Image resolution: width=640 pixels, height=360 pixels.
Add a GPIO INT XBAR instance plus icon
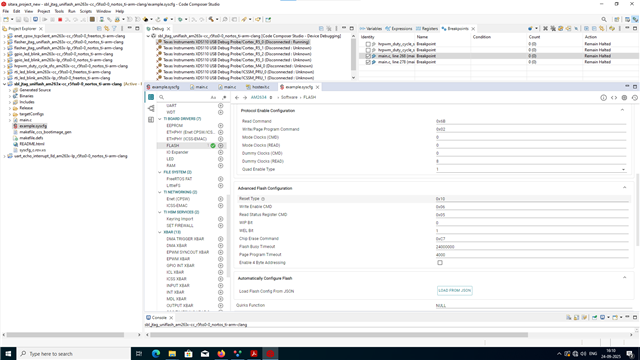[220, 266]
